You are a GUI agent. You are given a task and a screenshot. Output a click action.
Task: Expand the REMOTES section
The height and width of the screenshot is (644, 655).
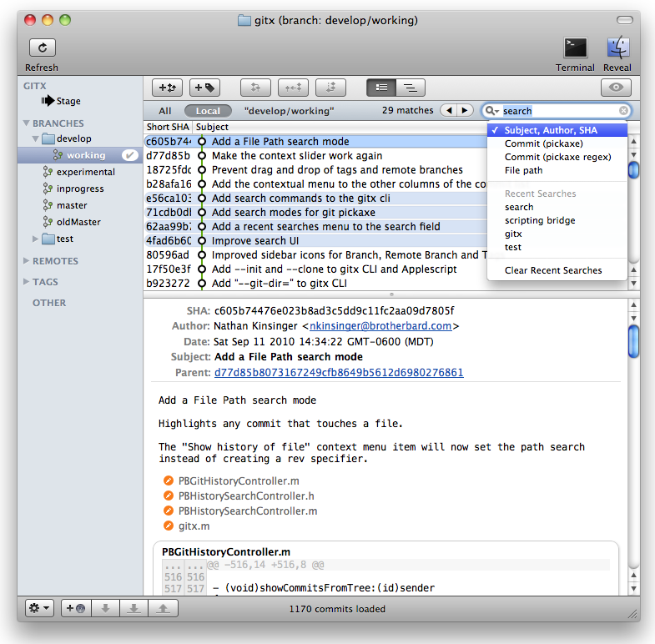(x=27, y=260)
